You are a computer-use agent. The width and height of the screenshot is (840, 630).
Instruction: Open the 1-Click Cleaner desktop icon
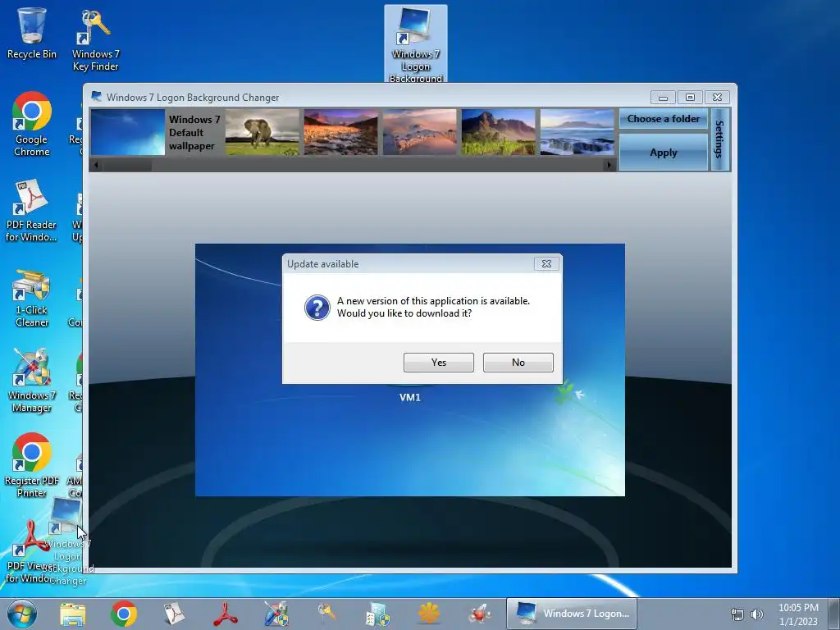[x=32, y=298]
